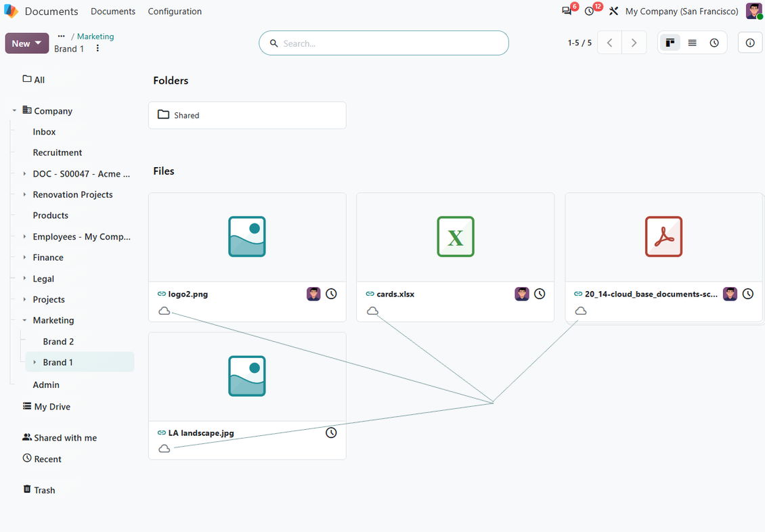Image resolution: width=765 pixels, height=532 pixels.
Task: Open the LA landscape.jpg thumbnail
Action: [x=247, y=376]
